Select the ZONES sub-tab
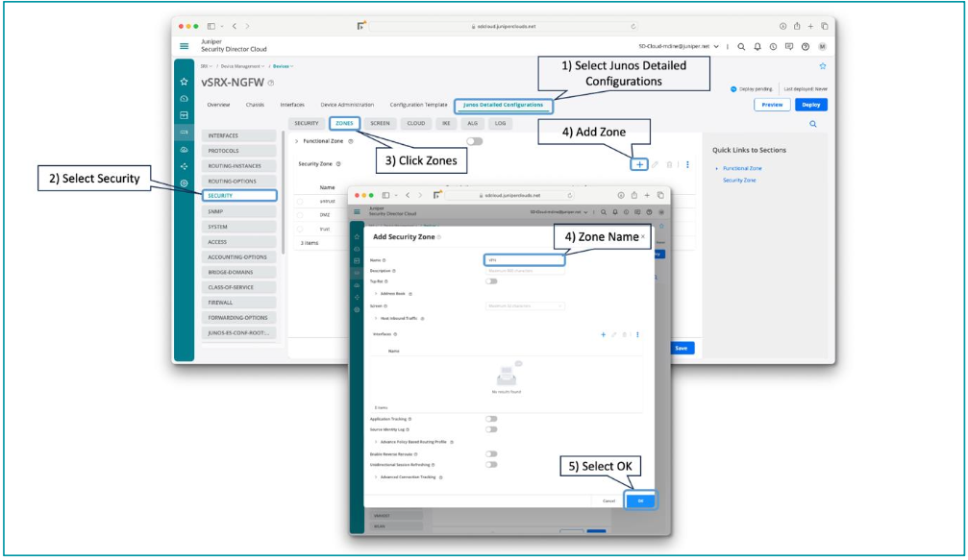 [x=344, y=123]
